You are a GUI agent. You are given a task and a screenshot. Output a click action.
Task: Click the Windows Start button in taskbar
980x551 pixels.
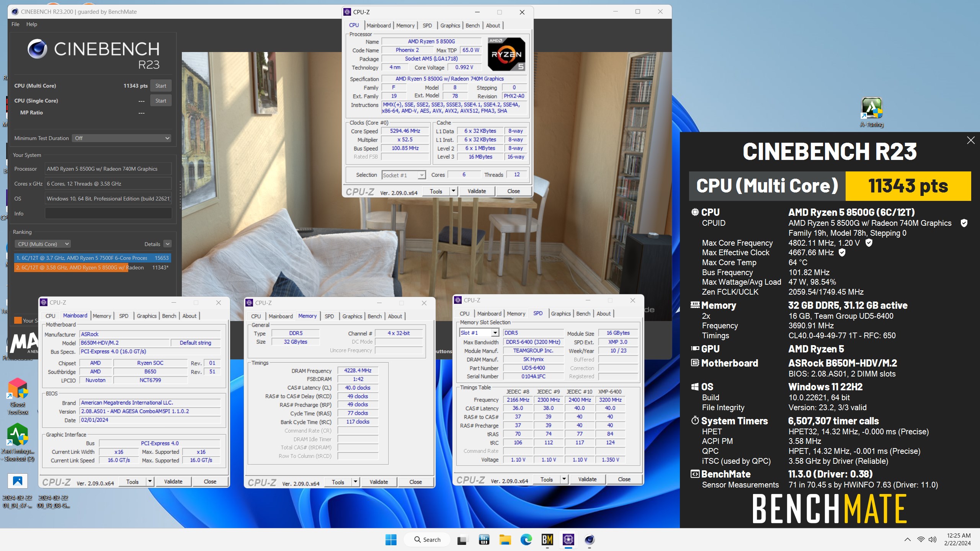391,540
